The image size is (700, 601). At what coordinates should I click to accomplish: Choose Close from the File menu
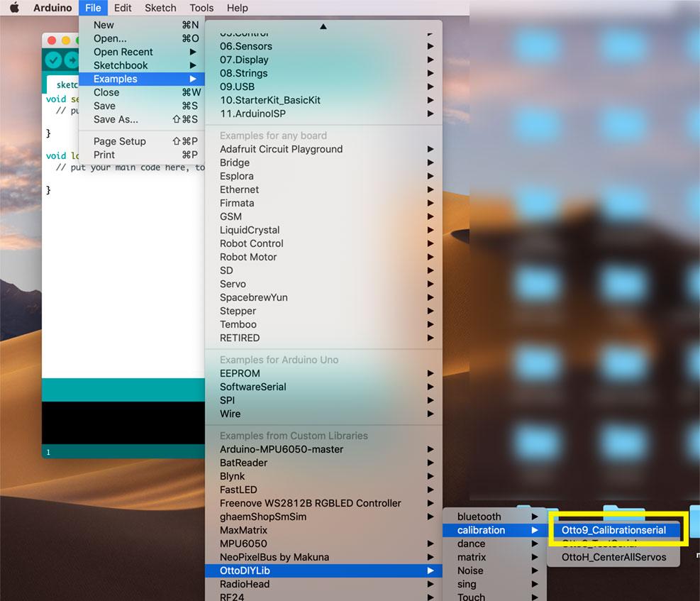click(142, 92)
